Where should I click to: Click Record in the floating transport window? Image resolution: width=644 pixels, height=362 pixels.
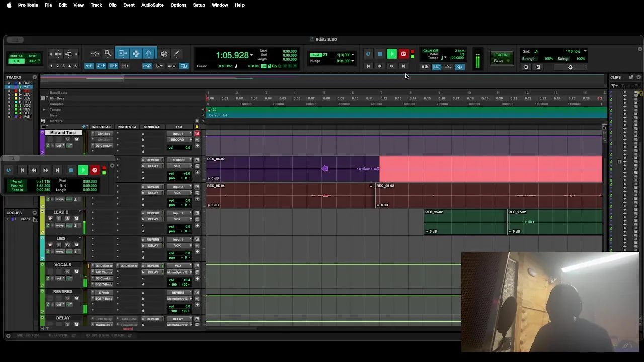94,170
